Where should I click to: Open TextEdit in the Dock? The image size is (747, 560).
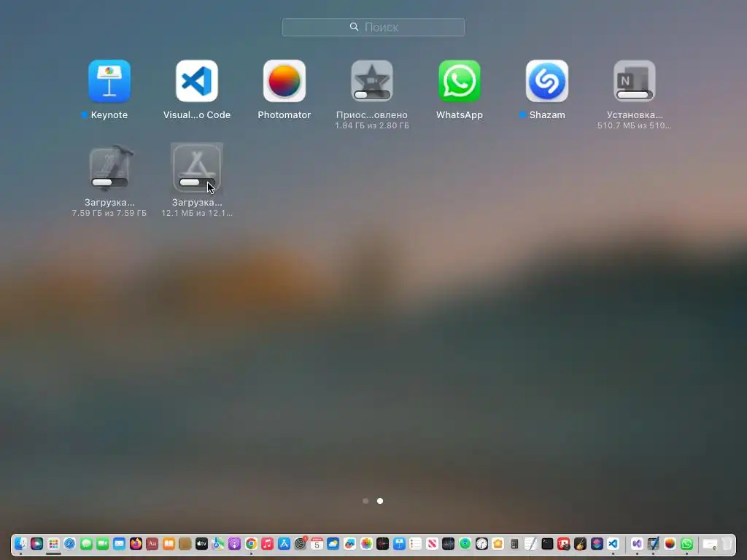pyautogui.click(x=531, y=544)
